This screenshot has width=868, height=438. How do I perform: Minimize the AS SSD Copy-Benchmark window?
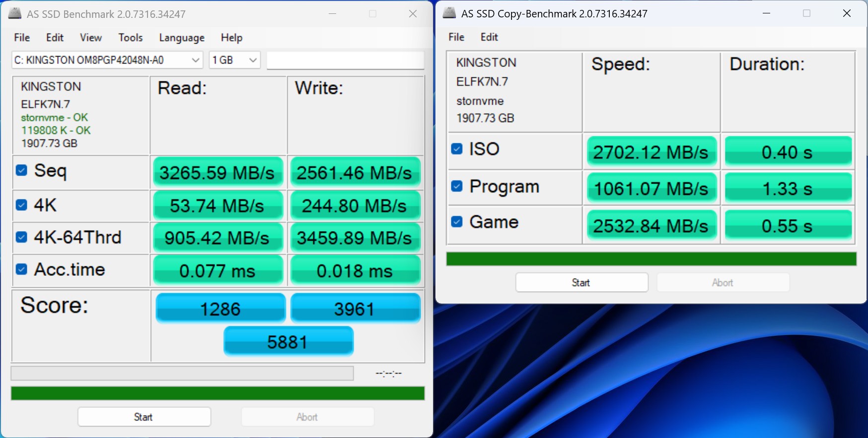click(x=766, y=13)
